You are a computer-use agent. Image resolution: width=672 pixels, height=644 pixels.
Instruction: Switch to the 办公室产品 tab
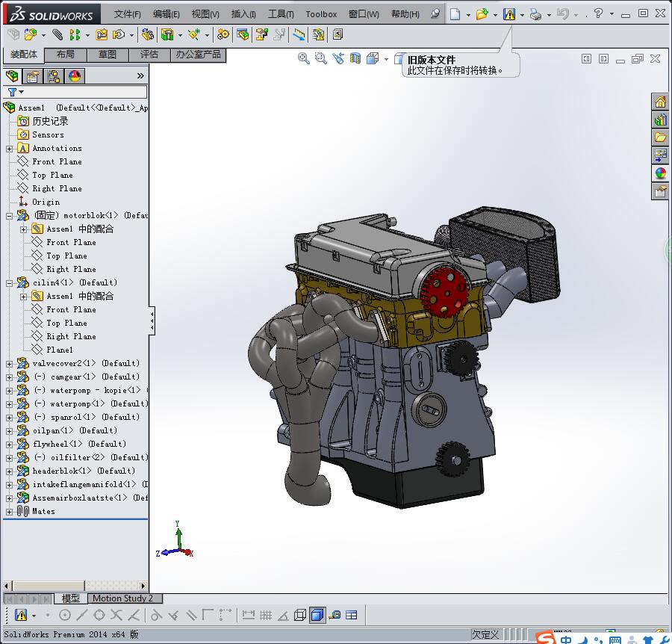198,55
